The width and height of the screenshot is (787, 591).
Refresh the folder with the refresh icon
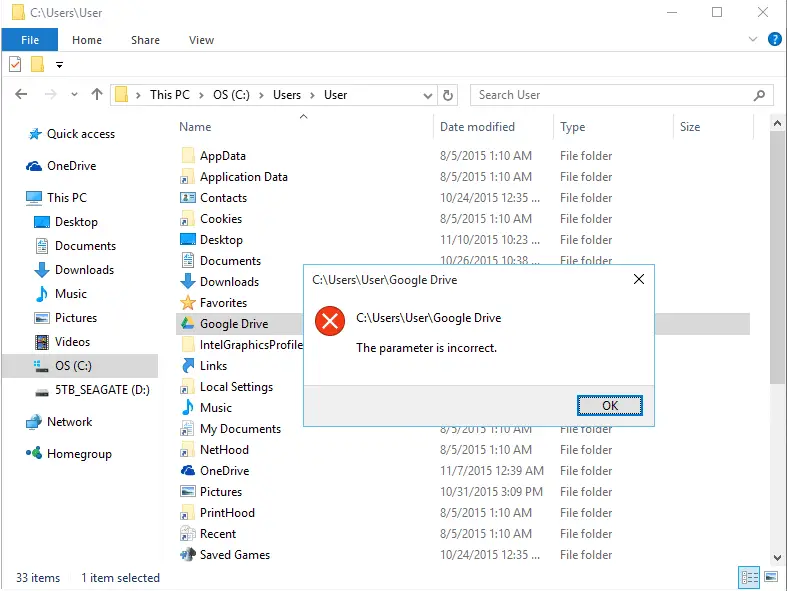448,95
